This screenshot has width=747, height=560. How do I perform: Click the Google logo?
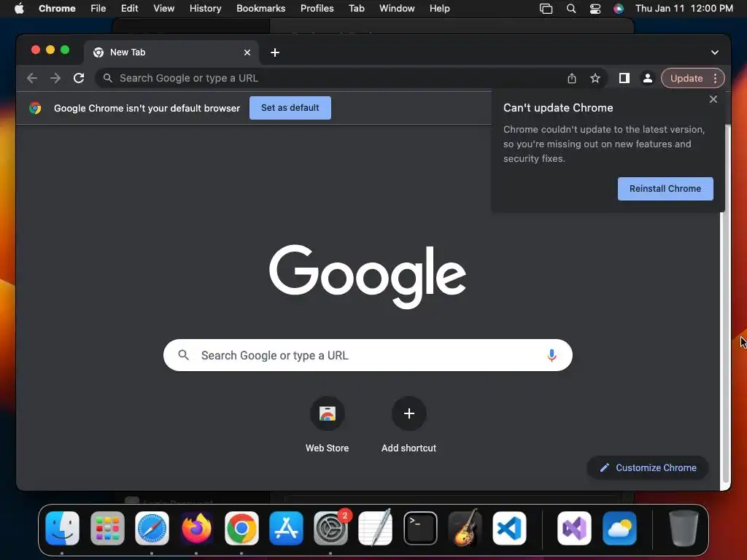point(368,276)
